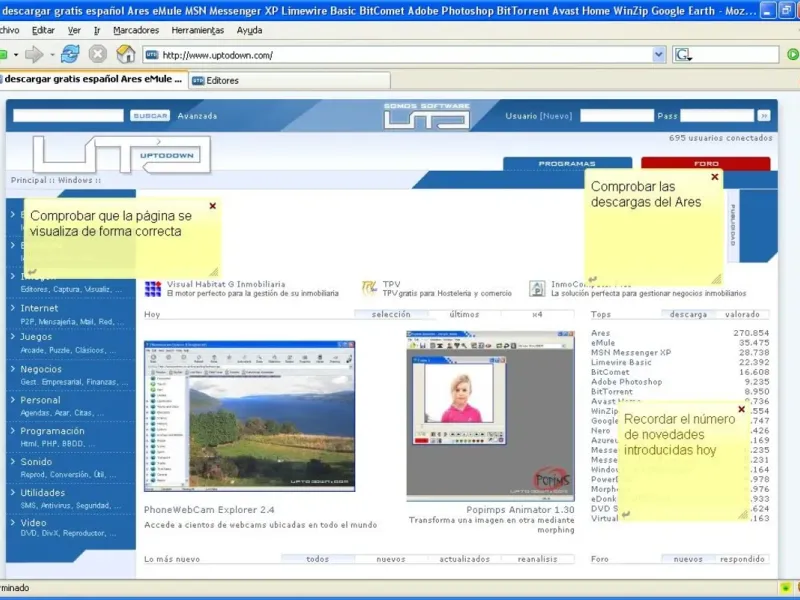The height and width of the screenshot is (600, 800).
Task: Click the reply arrow on the novedades note
Action: point(626,515)
